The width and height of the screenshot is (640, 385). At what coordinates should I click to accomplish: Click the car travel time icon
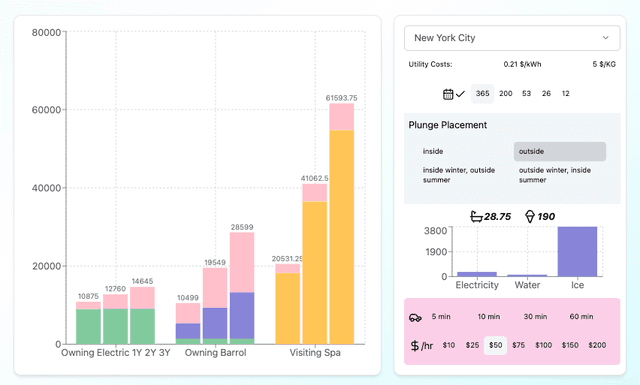(415, 317)
